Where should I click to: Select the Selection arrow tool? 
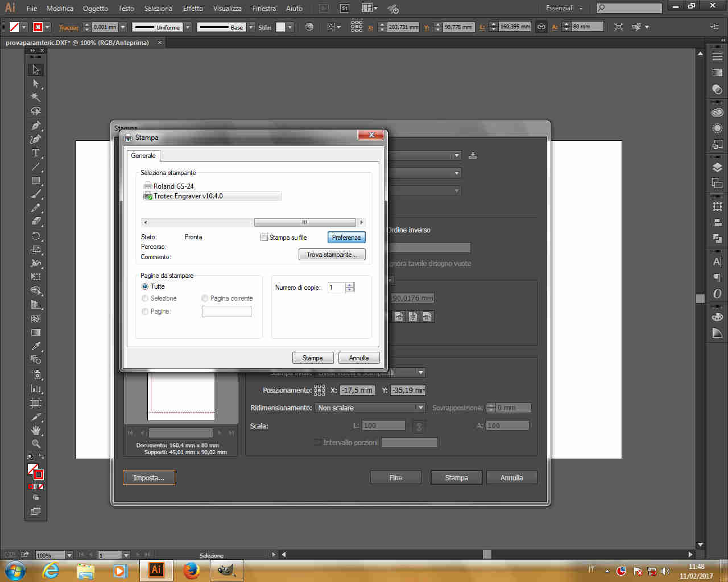click(35, 70)
